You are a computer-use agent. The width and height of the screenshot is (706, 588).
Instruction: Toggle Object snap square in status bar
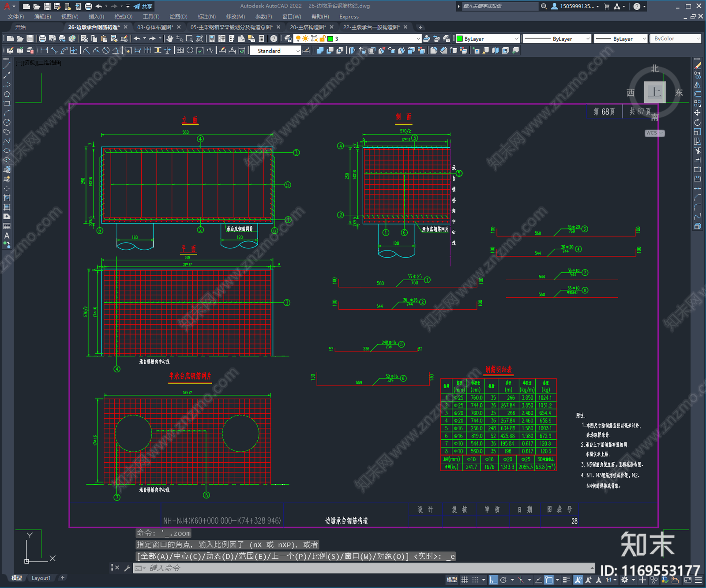click(549, 580)
